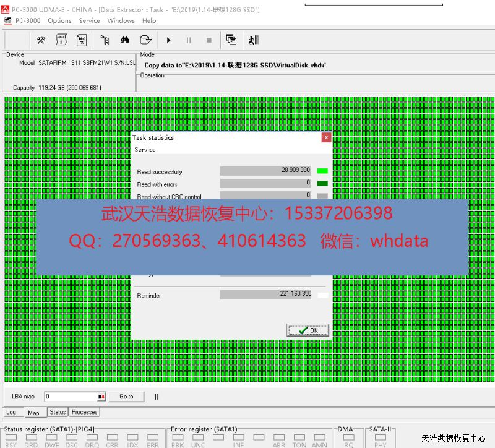Click the bright green Read successfully swatch
This screenshot has width=495, height=448.
[322, 171]
